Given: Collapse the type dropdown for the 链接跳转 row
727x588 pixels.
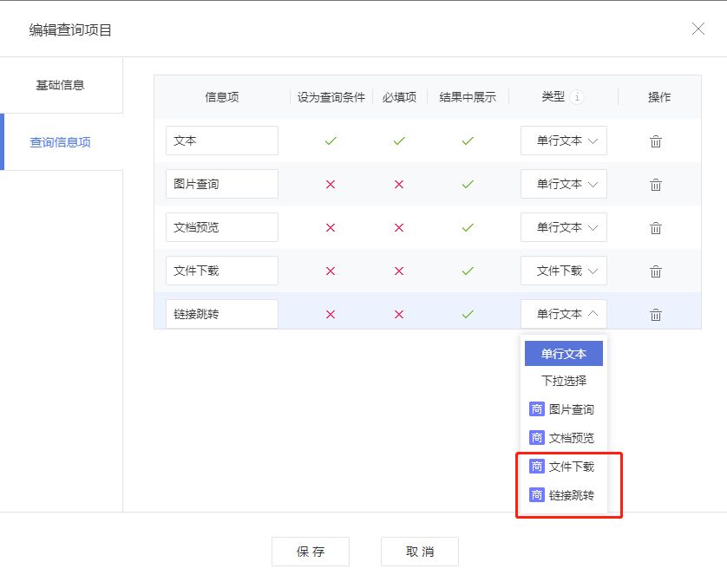Looking at the screenshot, I should tap(564, 314).
